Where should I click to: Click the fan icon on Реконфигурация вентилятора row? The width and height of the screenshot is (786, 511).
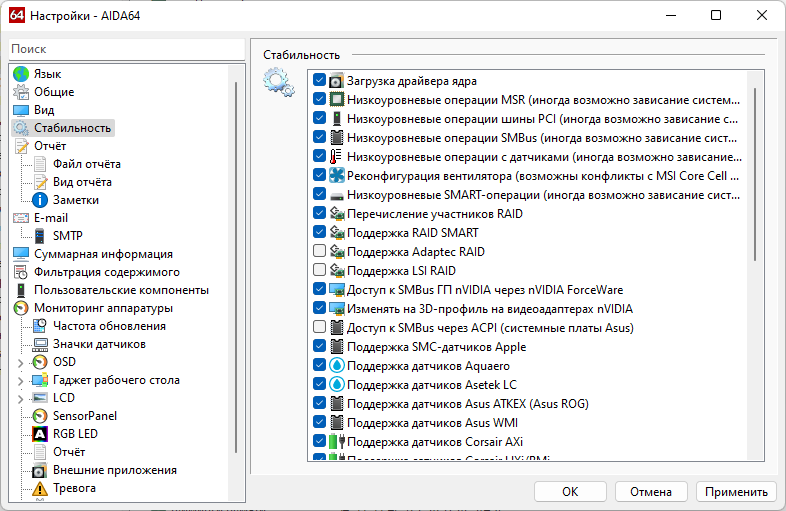[x=337, y=176]
